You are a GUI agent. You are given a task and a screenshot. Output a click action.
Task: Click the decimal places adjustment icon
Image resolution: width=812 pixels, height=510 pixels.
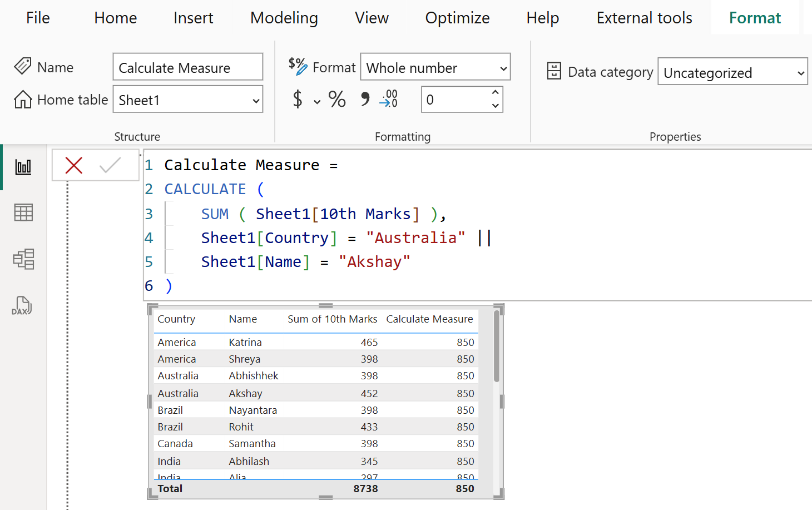click(388, 99)
